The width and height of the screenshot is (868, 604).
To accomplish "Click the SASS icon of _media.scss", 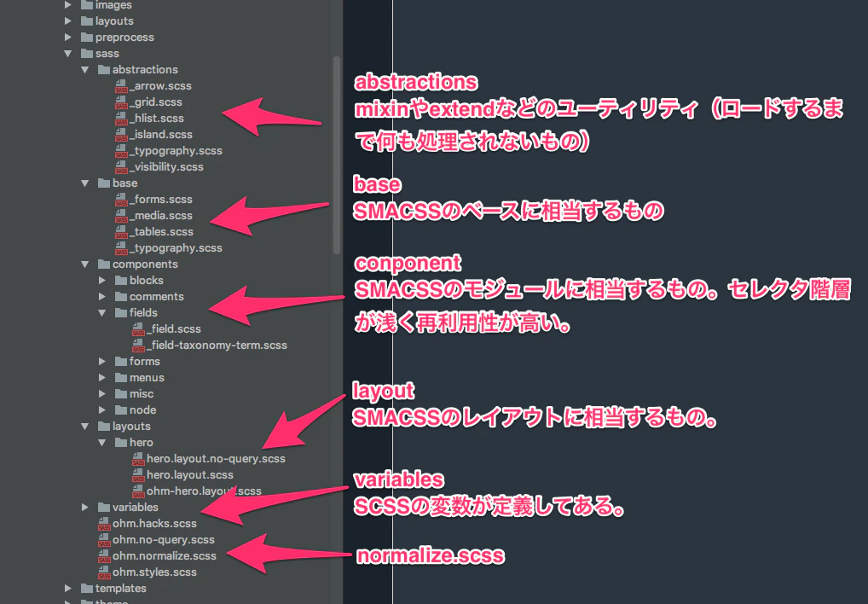I will 121,215.
